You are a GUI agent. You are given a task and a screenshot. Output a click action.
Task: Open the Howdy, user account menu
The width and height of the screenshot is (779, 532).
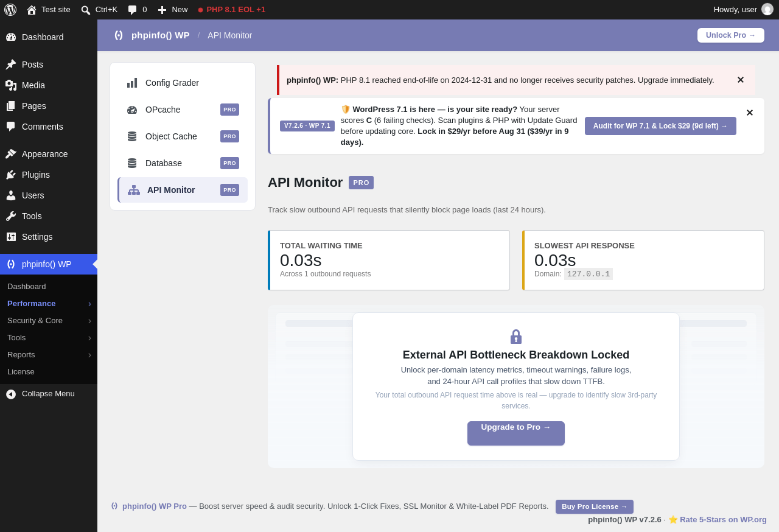click(744, 10)
